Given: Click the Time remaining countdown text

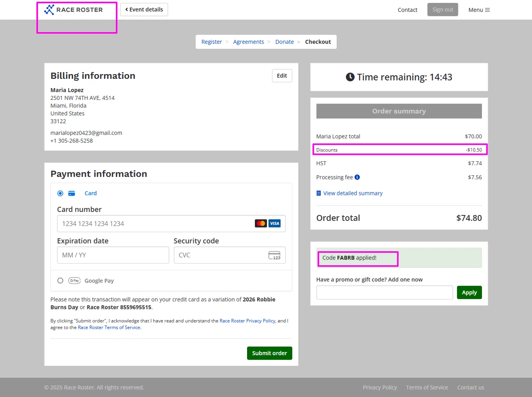Looking at the screenshot, I should 404,77.
